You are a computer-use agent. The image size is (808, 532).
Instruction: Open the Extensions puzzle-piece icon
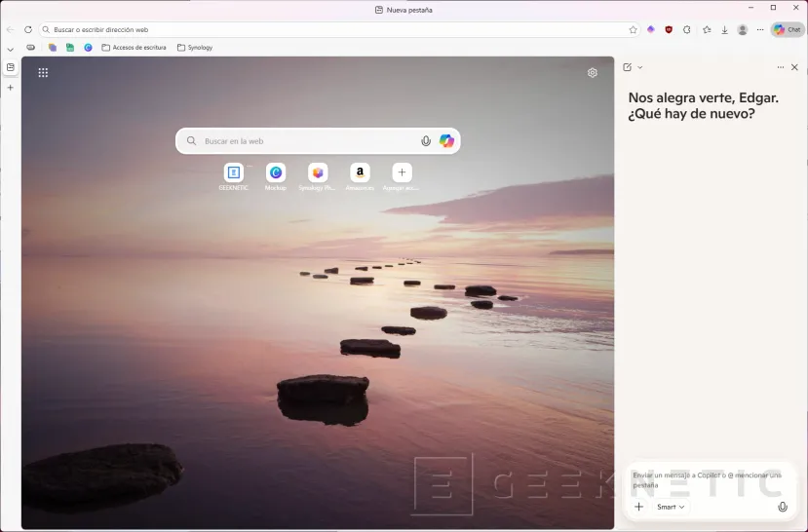click(687, 30)
